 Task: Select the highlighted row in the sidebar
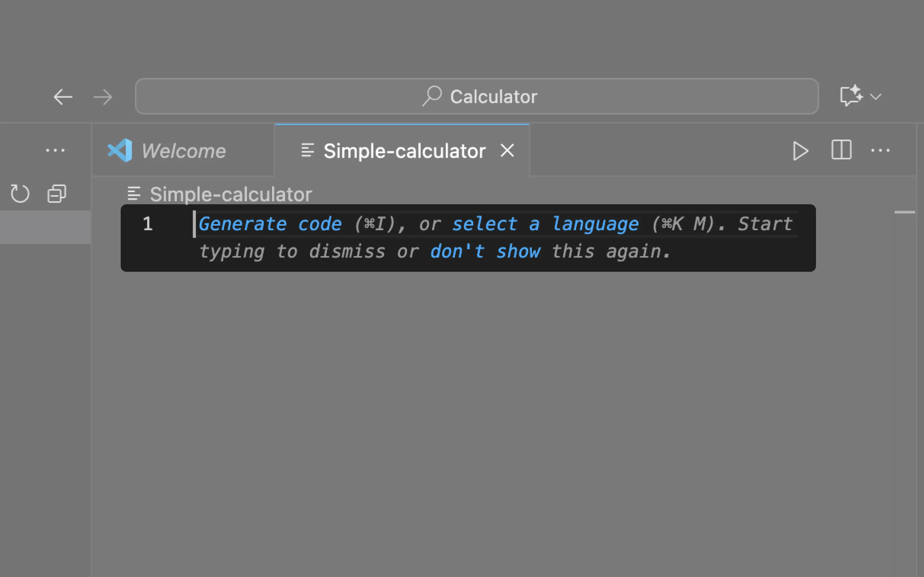[x=45, y=227]
